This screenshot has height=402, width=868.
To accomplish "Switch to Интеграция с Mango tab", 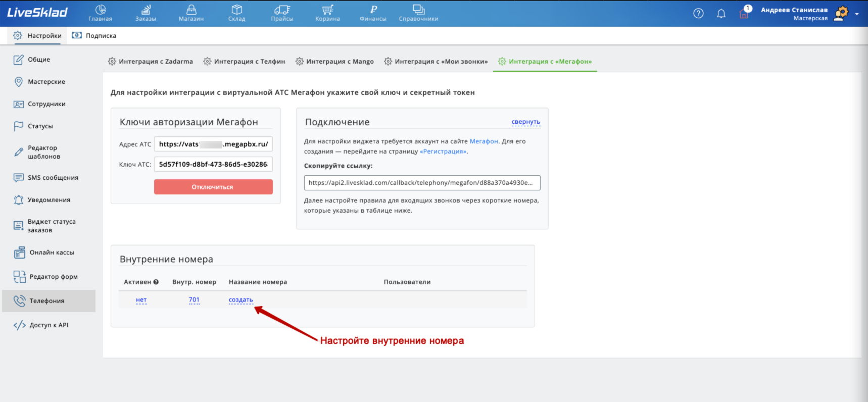I will (335, 62).
